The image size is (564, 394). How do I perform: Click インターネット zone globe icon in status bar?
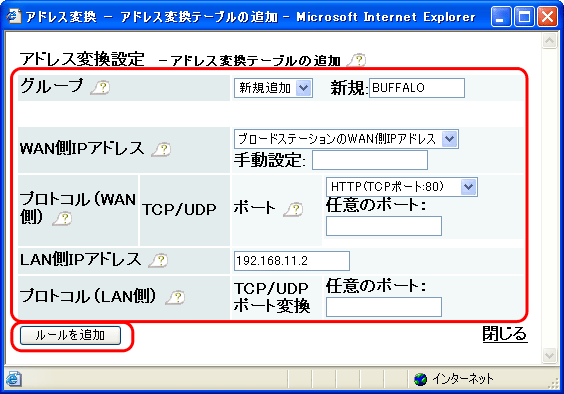[x=420, y=379]
